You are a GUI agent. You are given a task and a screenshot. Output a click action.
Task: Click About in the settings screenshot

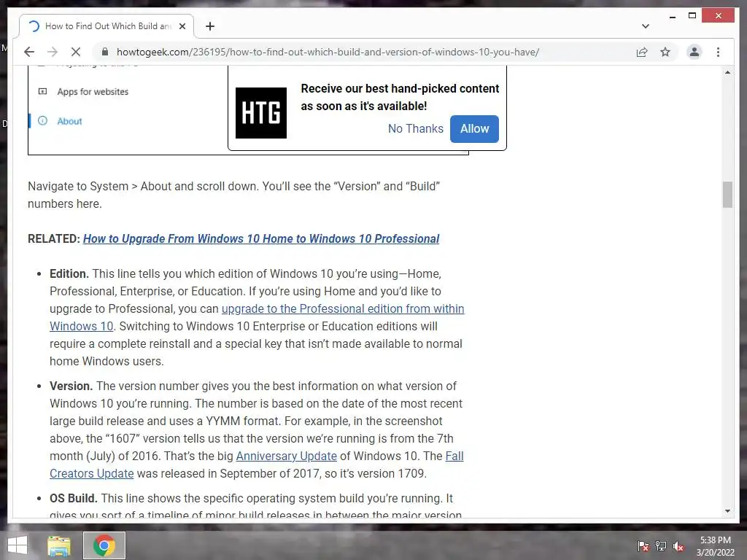point(69,122)
